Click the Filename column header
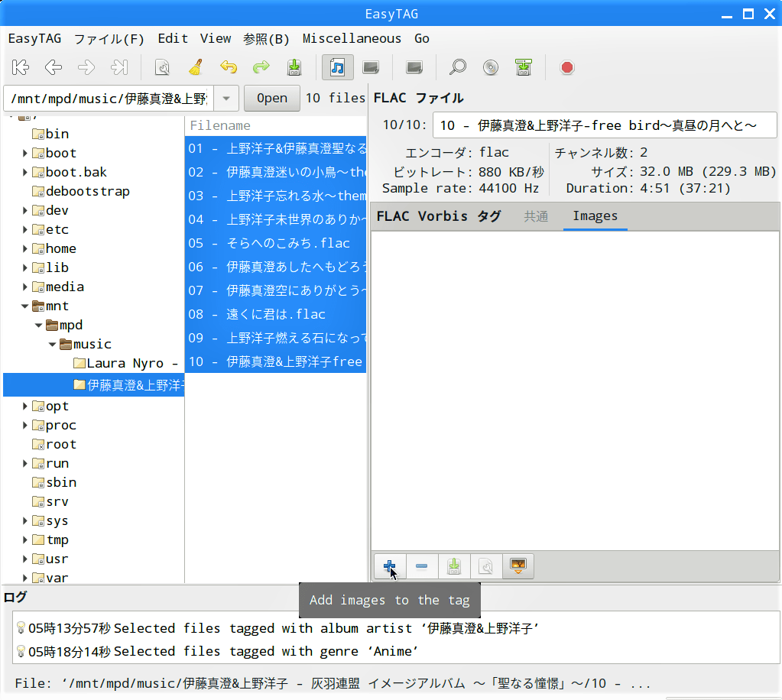 (x=275, y=125)
